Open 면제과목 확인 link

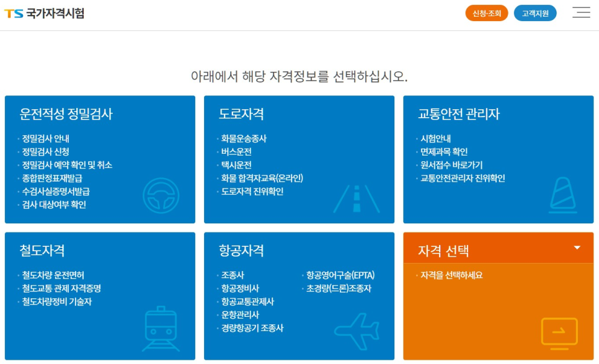tap(444, 152)
